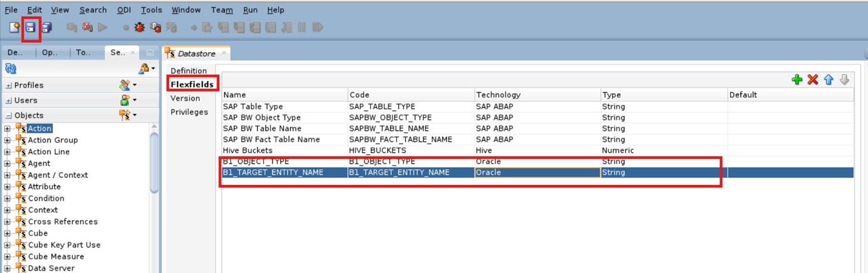The image size is (868, 273).
Task: Select the Cross References tree item
Action: point(62,221)
